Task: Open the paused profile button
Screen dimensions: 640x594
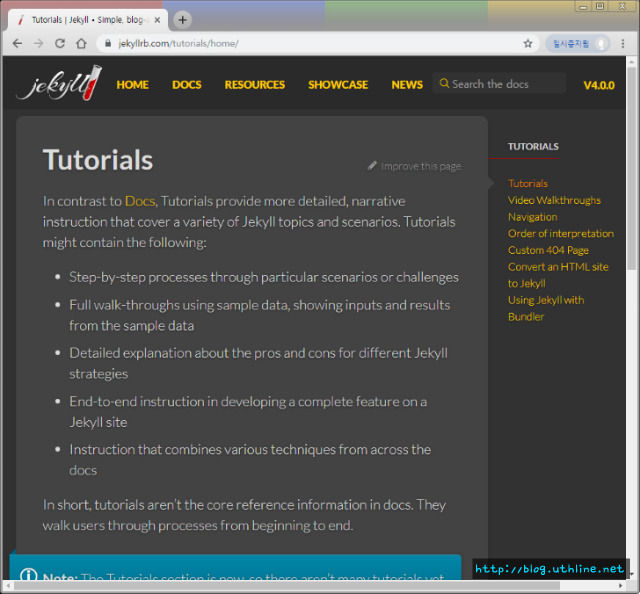Action: pyautogui.click(x=578, y=43)
